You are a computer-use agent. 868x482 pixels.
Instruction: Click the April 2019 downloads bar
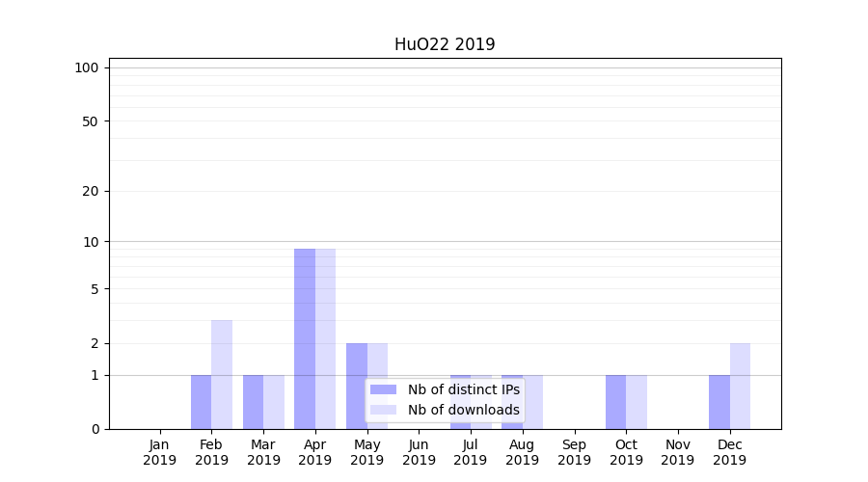(x=325, y=338)
